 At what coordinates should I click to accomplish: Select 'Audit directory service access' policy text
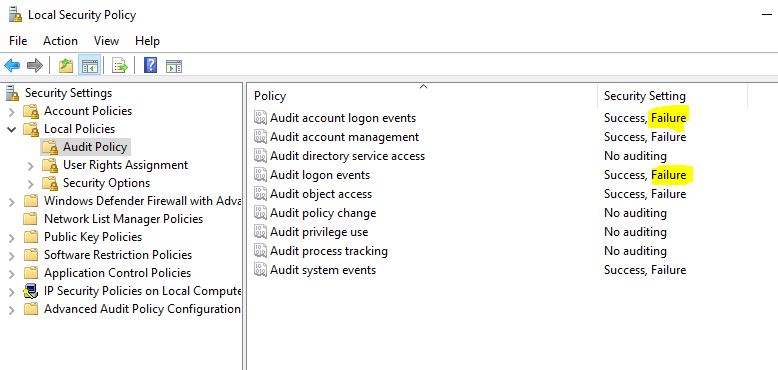pos(347,156)
